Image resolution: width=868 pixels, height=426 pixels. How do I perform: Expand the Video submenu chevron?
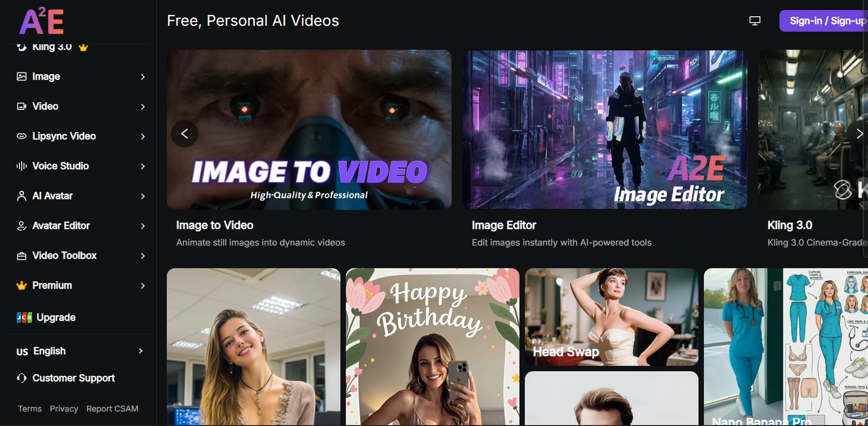143,107
